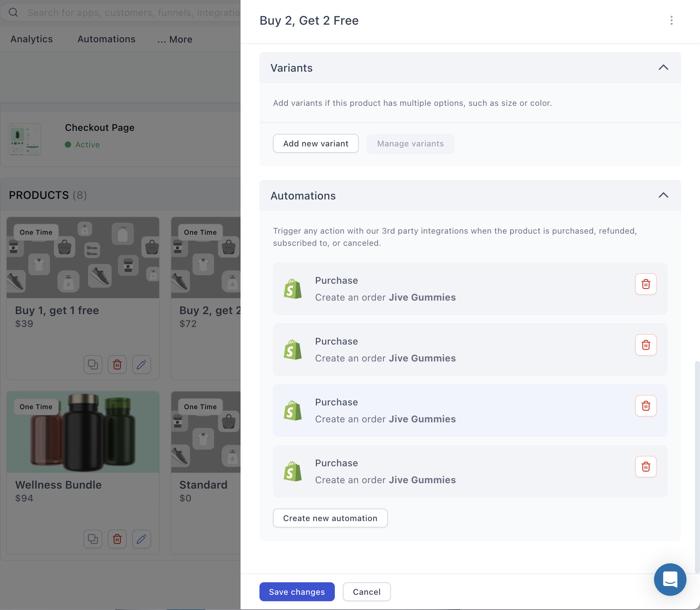Click the panel's vertical scrollbar
This screenshot has height=610, width=700.
[x=697, y=466]
